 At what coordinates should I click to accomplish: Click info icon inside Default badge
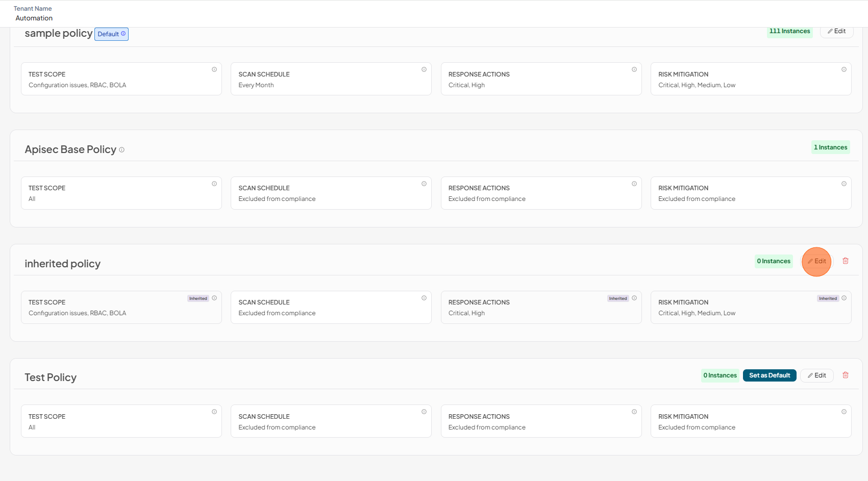tap(123, 34)
